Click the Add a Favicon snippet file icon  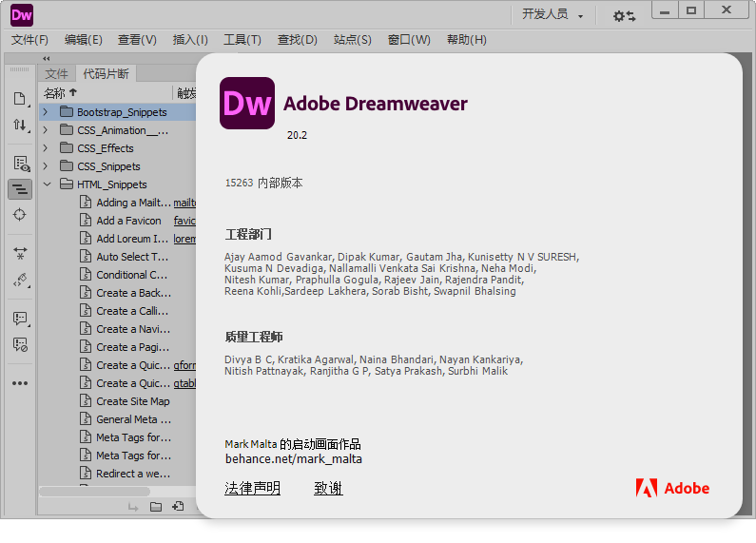click(86, 221)
